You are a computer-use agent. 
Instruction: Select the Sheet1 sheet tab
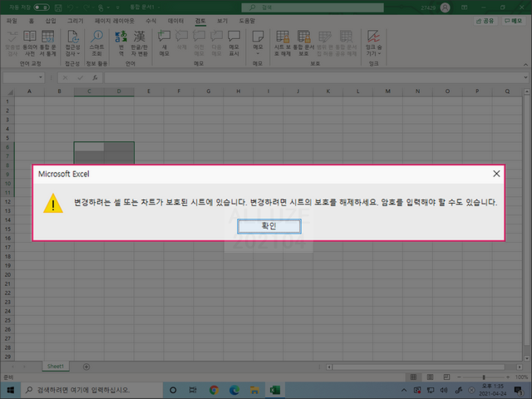[x=56, y=367]
